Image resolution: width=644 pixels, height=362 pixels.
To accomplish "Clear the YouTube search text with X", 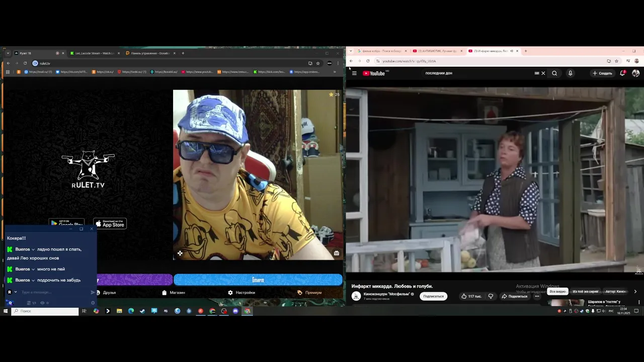I will click(x=543, y=73).
